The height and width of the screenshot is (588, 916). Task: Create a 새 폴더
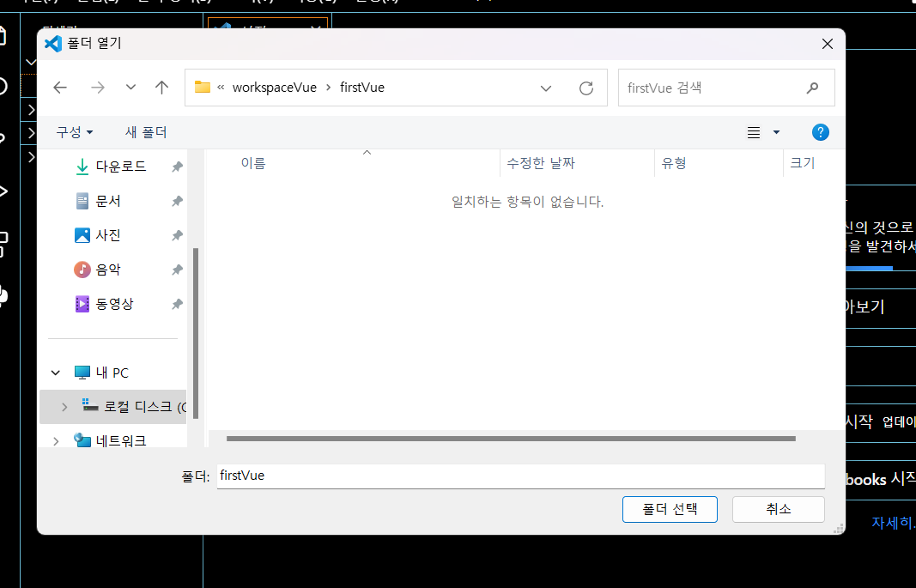pos(146,132)
